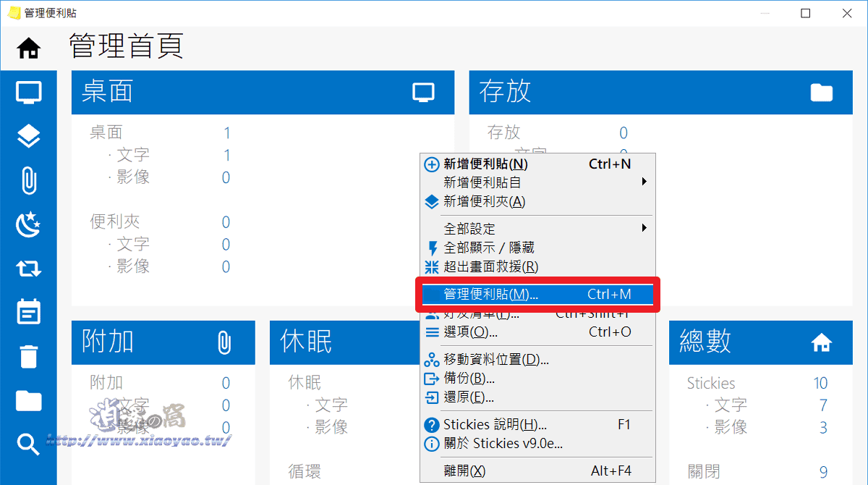Click the count 0 beside 存放 row

624,133
